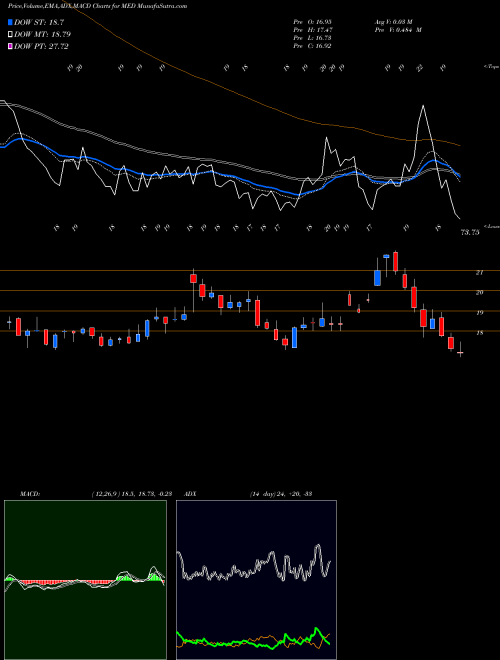Click the '<Lows' label at right edge

491,226
